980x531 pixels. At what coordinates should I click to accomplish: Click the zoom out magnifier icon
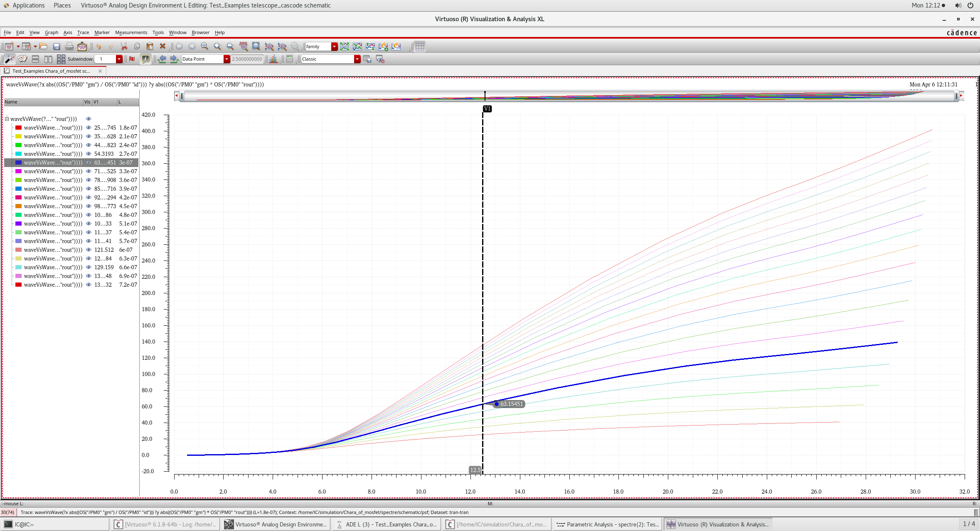tap(230, 47)
